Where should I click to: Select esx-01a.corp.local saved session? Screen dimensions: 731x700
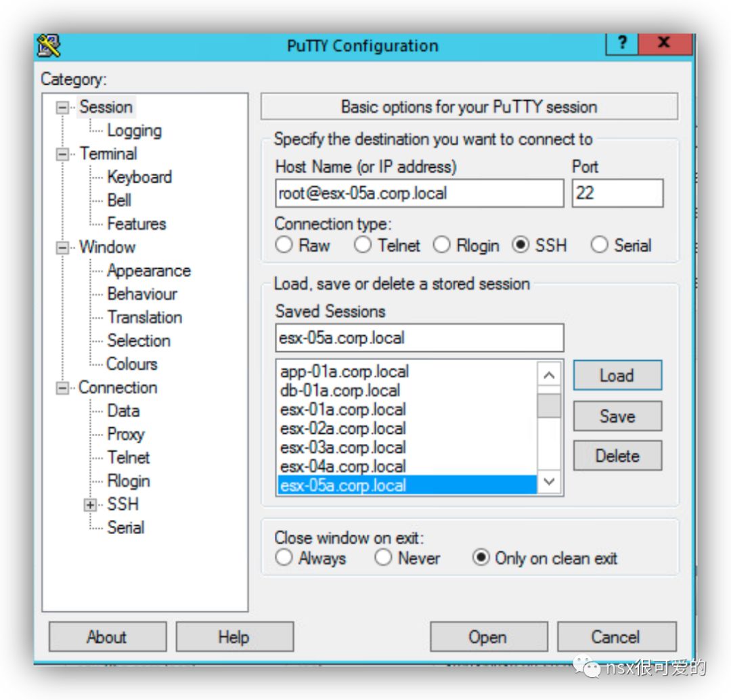pyautogui.click(x=407, y=410)
